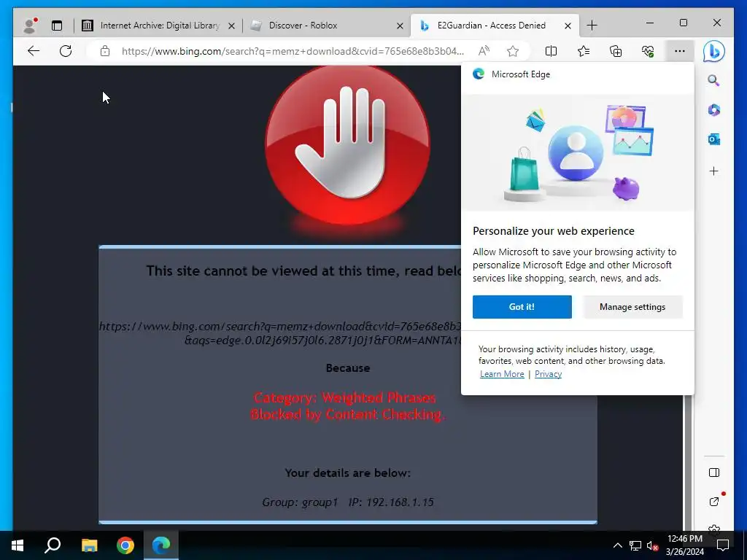Screen dimensions: 747x560
Task: Click the blocked URL text
Action: click(x=280, y=332)
